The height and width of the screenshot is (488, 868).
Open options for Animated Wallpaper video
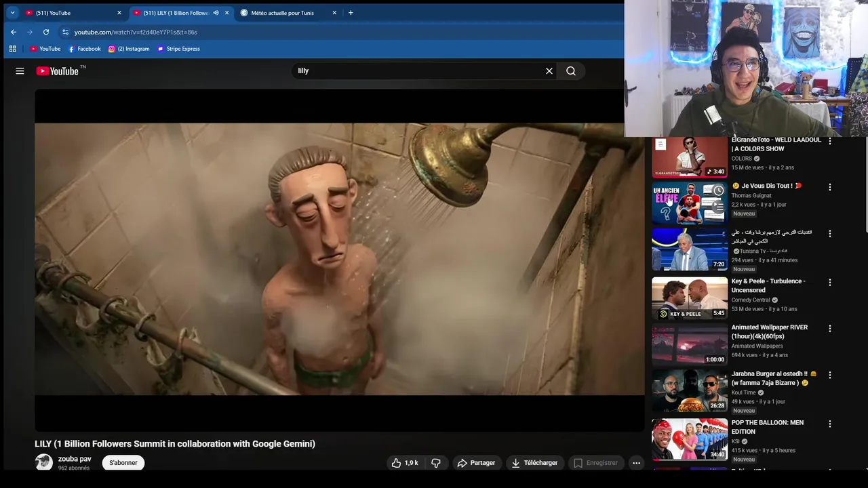point(829,328)
